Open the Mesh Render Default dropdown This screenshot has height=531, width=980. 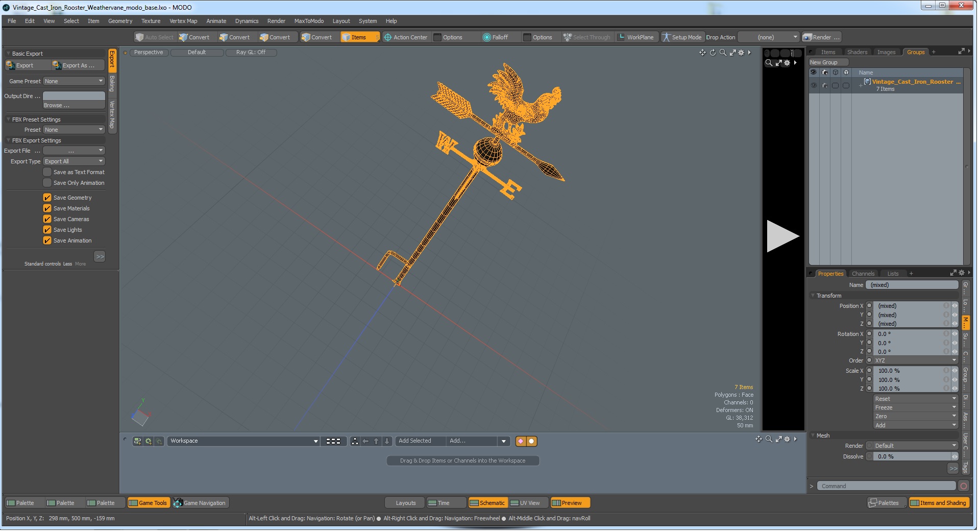(915, 446)
